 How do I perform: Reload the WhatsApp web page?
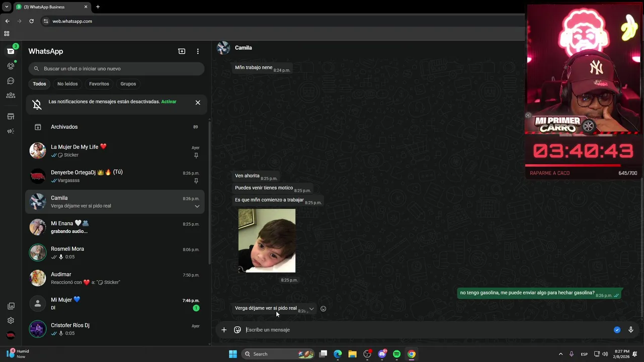31,21
